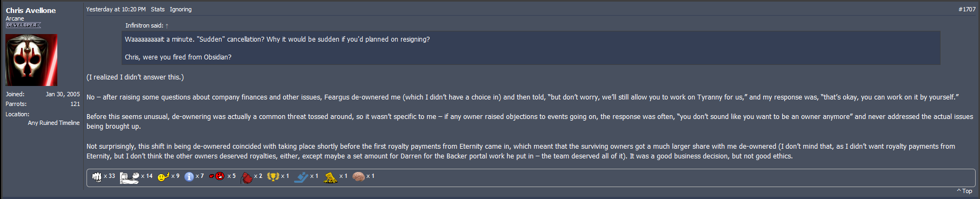This screenshot has width=980, height=199.
Task: Click the yellow creature rating icon
Action: coord(330,177)
